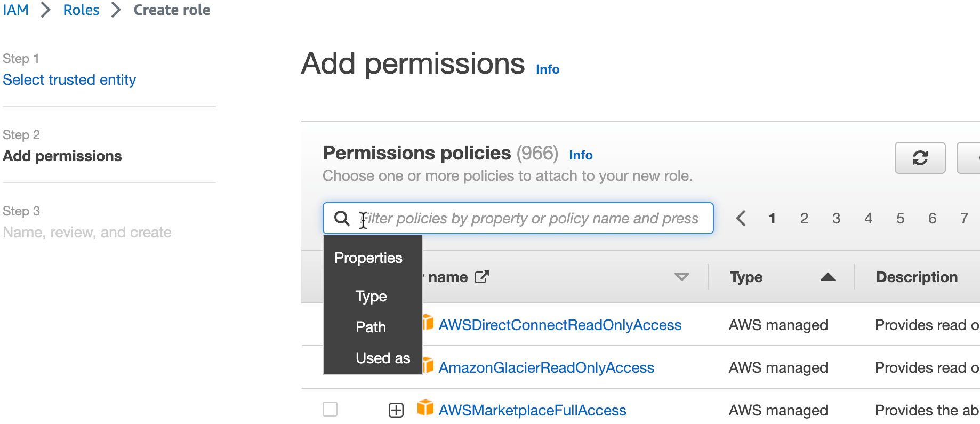The height and width of the screenshot is (424, 980).
Task: Click Info link beside Permissions policies
Action: click(x=581, y=155)
